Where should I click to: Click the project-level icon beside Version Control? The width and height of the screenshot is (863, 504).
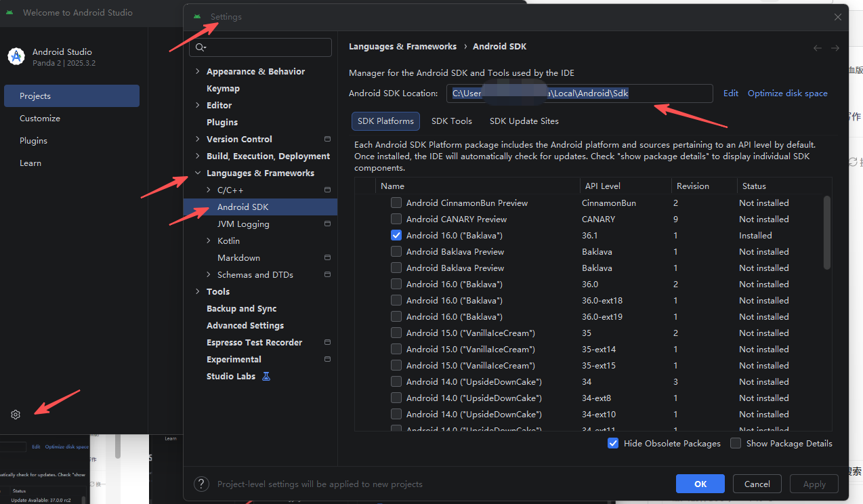[x=328, y=139]
